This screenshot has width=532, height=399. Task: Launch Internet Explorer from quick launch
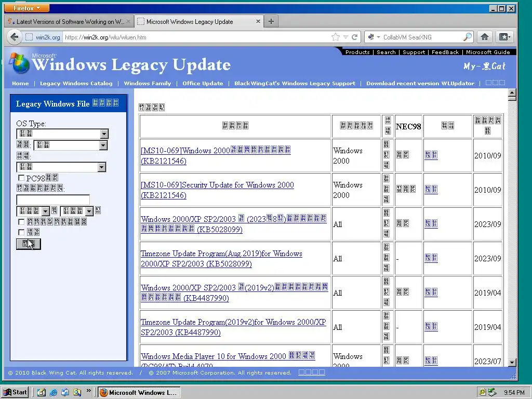tap(54, 393)
